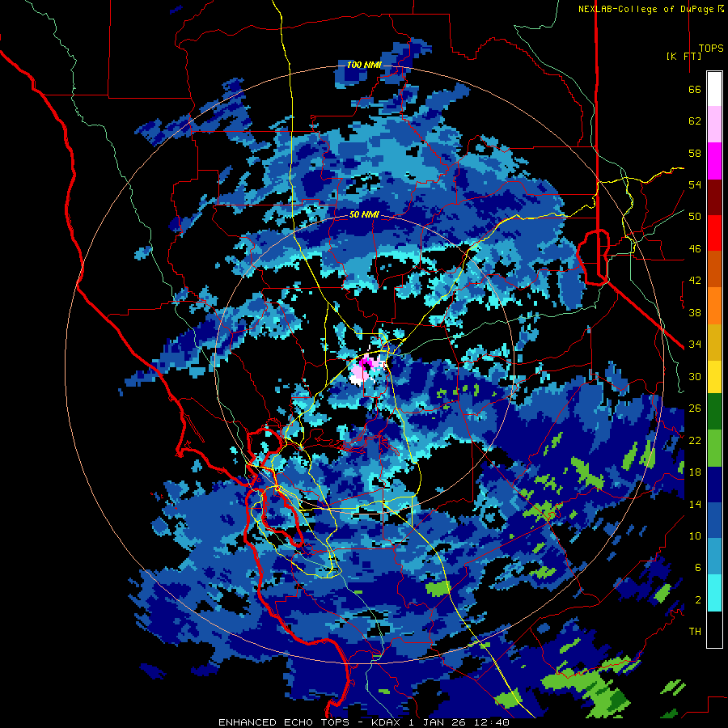Click the "42" legend value

click(695, 281)
